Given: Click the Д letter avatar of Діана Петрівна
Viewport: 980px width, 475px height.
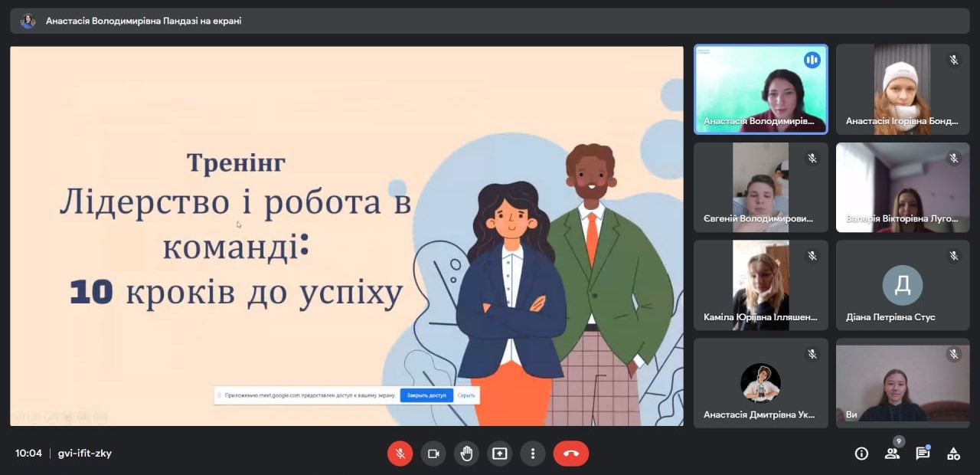Looking at the screenshot, I should click(903, 285).
